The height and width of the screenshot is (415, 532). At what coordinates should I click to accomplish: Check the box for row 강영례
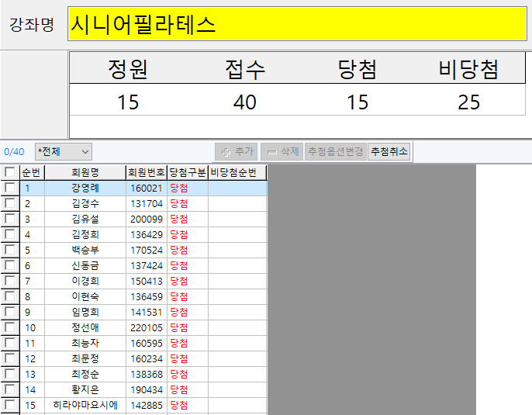(x=10, y=188)
